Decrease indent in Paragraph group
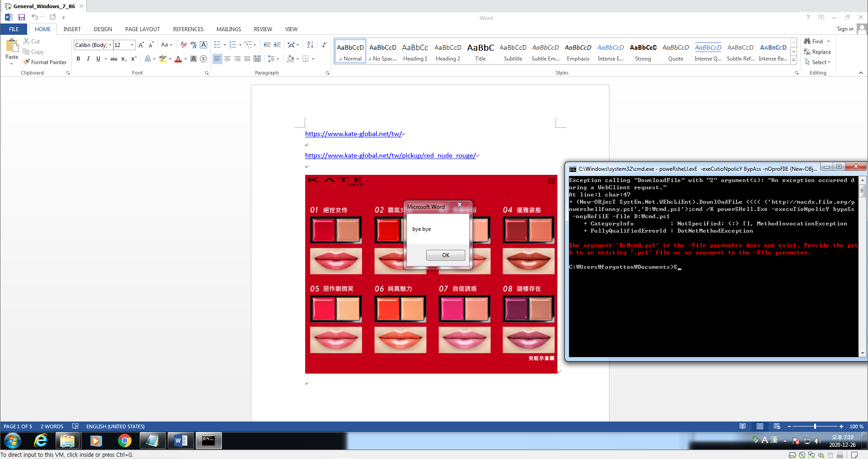The width and height of the screenshot is (868, 459). click(267, 45)
